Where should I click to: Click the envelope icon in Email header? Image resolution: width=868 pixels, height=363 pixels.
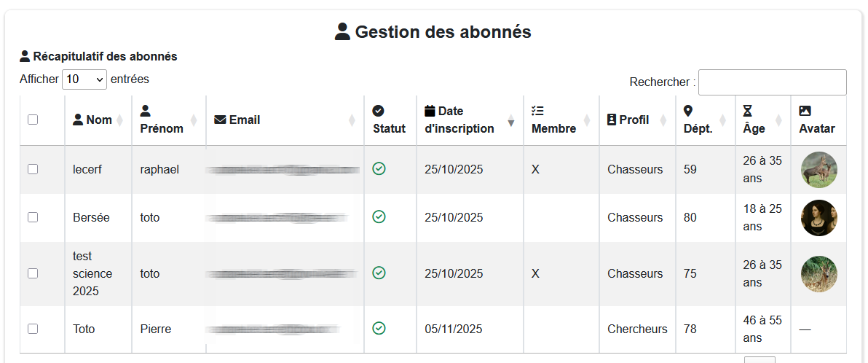(x=220, y=120)
